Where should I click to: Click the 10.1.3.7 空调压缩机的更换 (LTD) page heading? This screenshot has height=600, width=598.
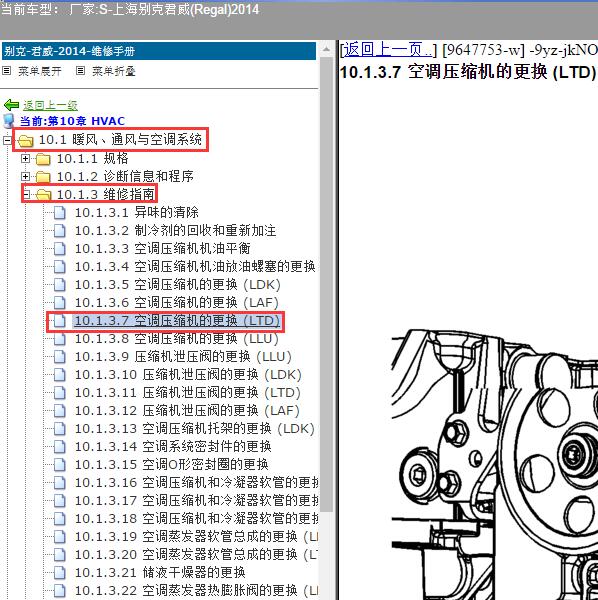[x=468, y=72]
